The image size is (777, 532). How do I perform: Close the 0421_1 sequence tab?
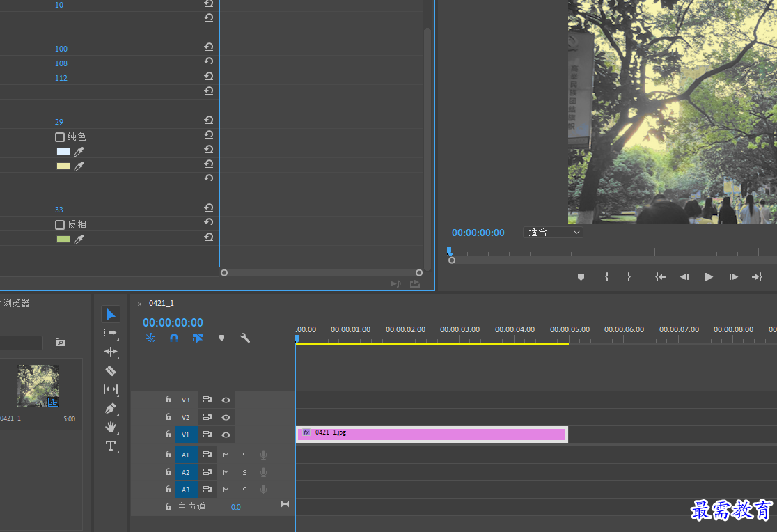pyautogui.click(x=140, y=304)
